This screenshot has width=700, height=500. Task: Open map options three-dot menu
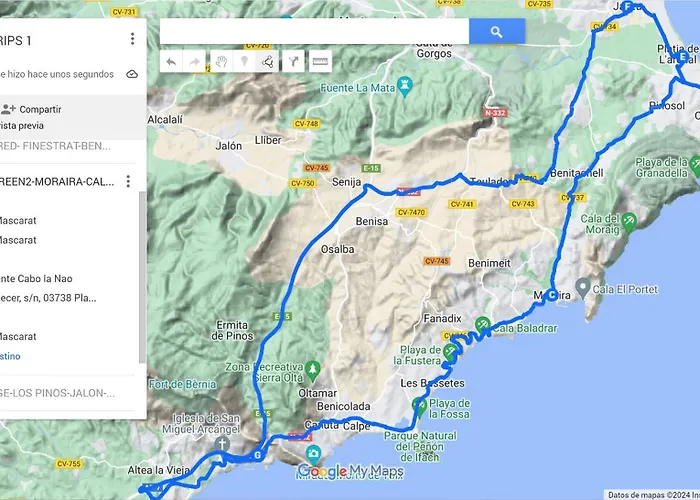132,39
